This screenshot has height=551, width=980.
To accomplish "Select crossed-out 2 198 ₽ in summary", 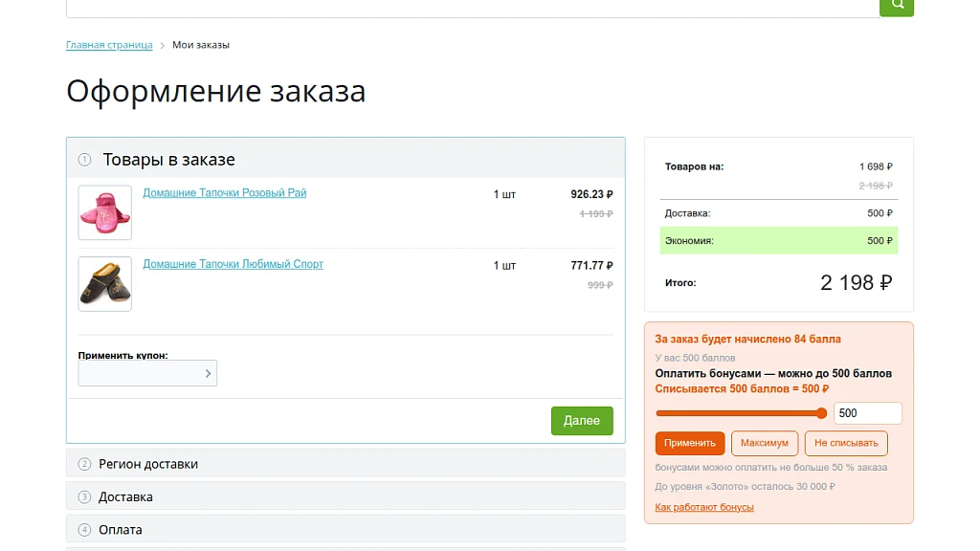I will 876,186.
